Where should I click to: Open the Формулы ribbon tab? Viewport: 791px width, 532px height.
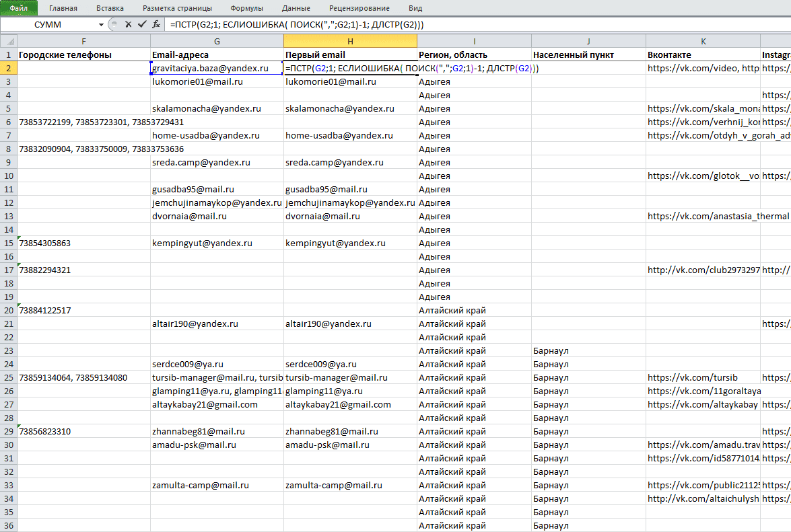(x=246, y=8)
